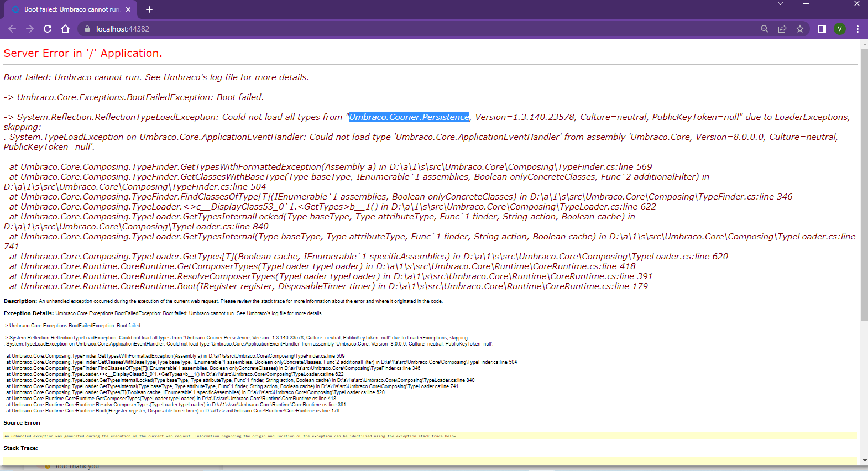
Task: Click the 'Source Error:' label
Action: [22, 423]
